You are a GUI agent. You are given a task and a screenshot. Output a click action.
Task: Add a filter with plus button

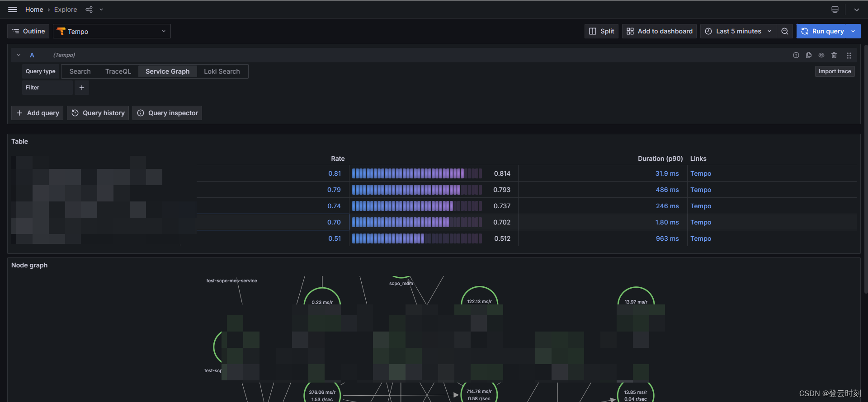82,88
